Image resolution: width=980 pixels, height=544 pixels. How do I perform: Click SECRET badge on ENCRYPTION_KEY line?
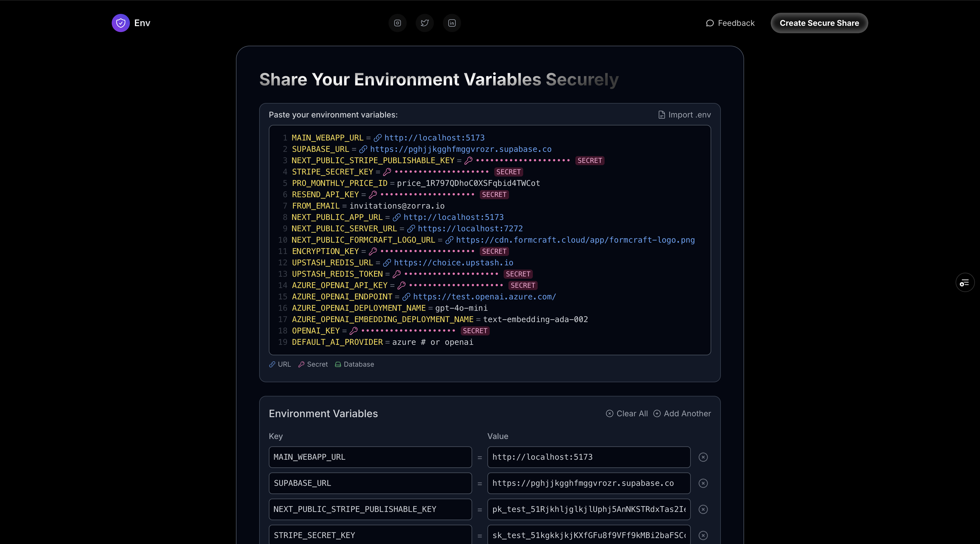click(494, 251)
